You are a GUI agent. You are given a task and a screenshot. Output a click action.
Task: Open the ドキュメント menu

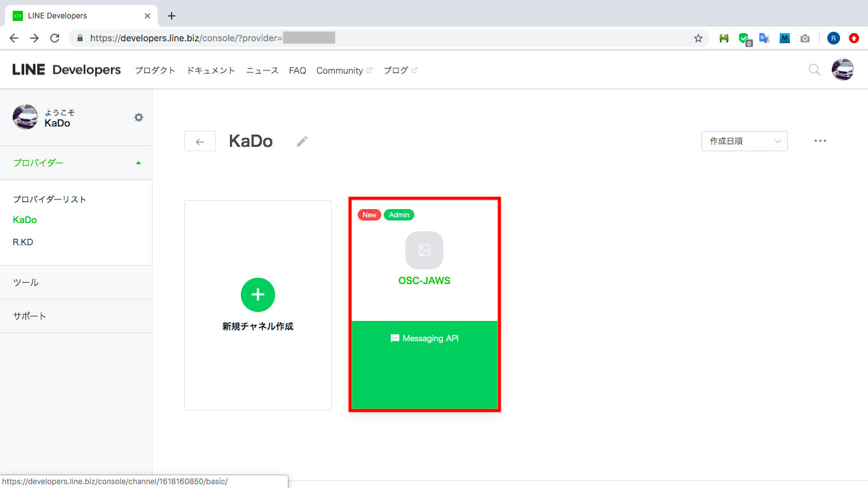tap(211, 71)
